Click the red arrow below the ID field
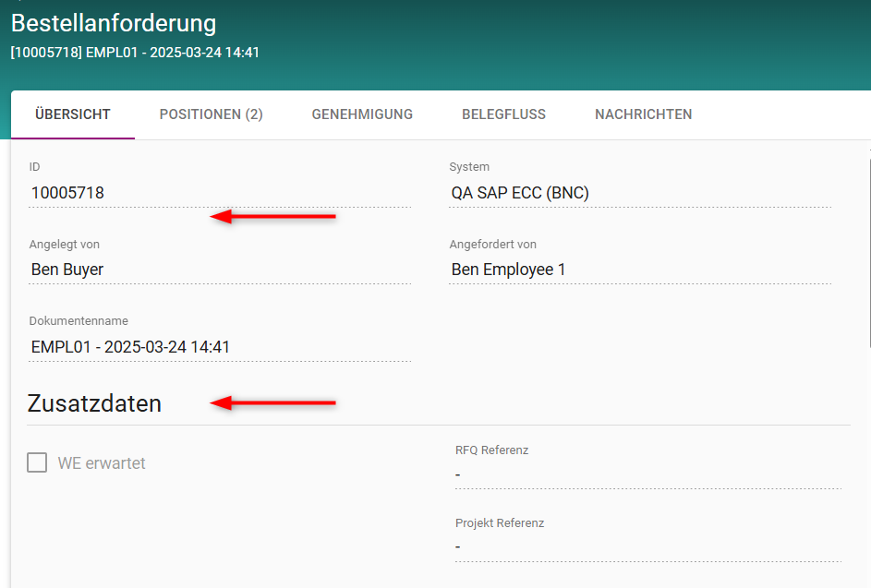This screenshot has height=588, width=871. 273,217
